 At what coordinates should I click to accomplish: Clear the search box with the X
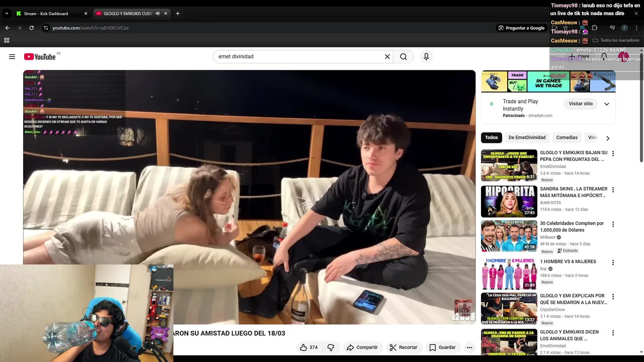coord(387,57)
